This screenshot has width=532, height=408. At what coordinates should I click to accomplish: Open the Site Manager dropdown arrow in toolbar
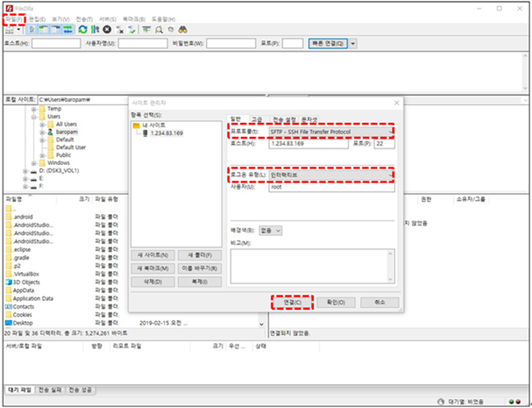pyautogui.click(x=18, y=30)
